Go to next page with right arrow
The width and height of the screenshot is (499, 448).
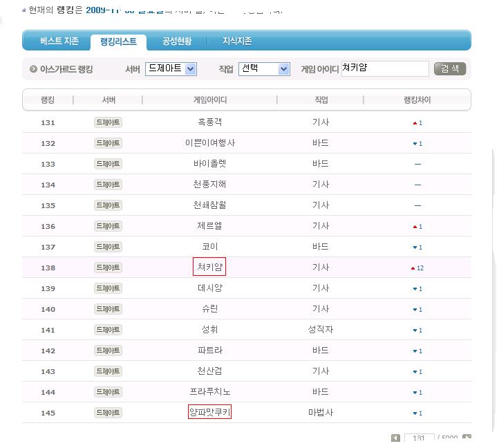click(x=467, y=438)
